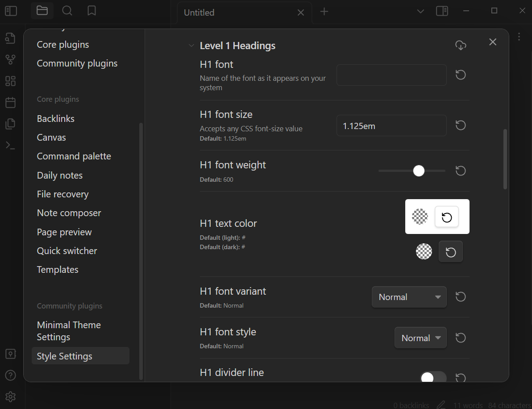Reset H1 font variant setting
The height and width of the screenshot is (409, 532).
(461, 297)
